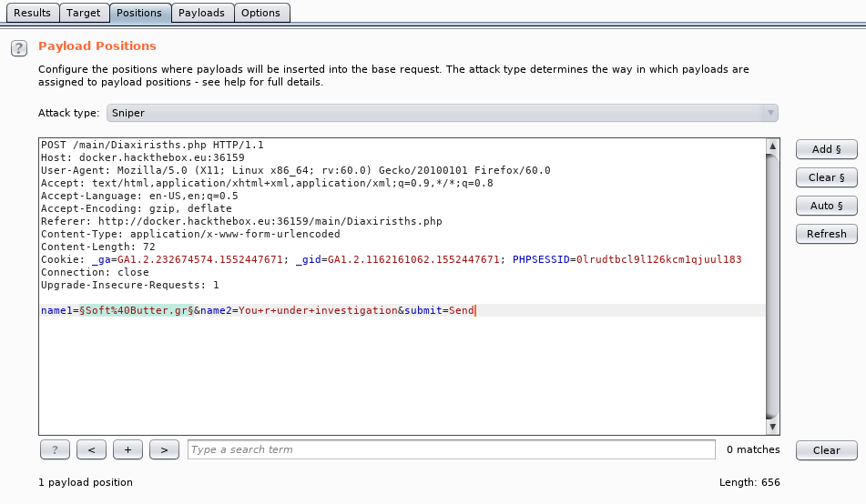Focus the search term input field
The image size is (866, 504).
pyautogui.click(x=451, y=449)
